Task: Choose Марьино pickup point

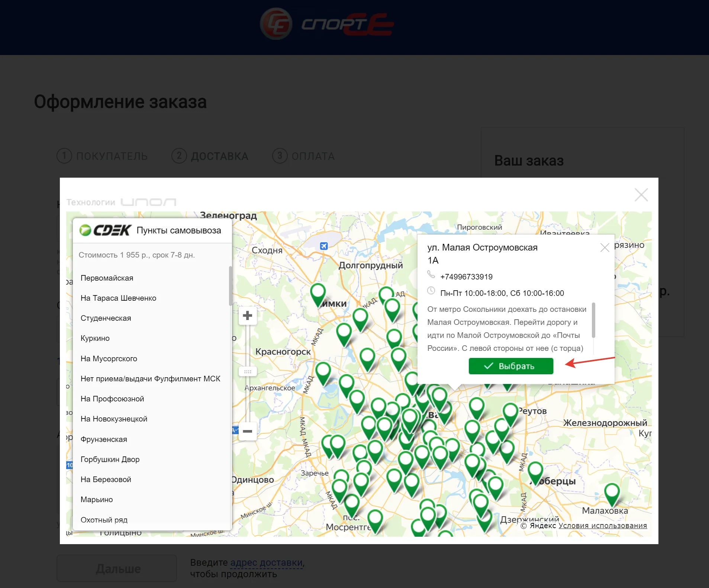Action: point(97,500)
